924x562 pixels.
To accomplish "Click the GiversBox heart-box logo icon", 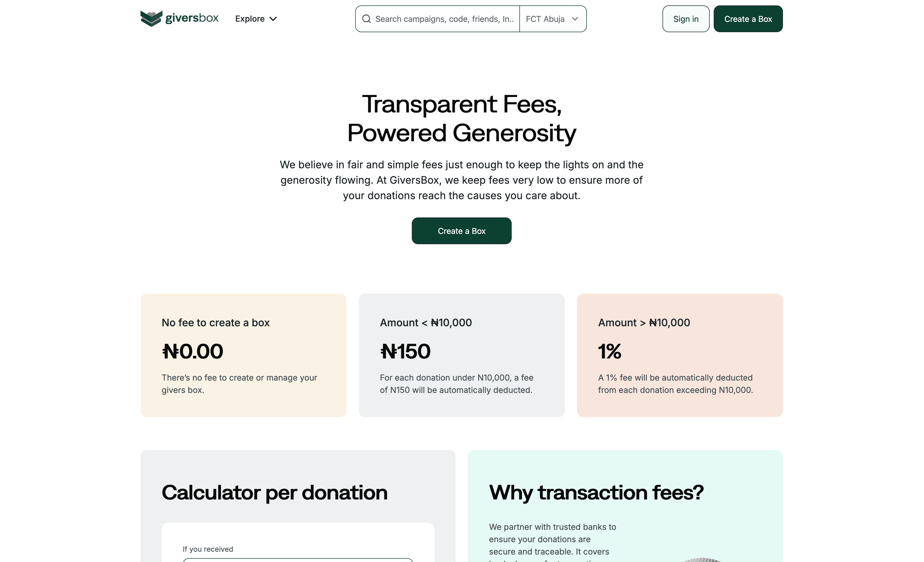I will tap(151, 18).
